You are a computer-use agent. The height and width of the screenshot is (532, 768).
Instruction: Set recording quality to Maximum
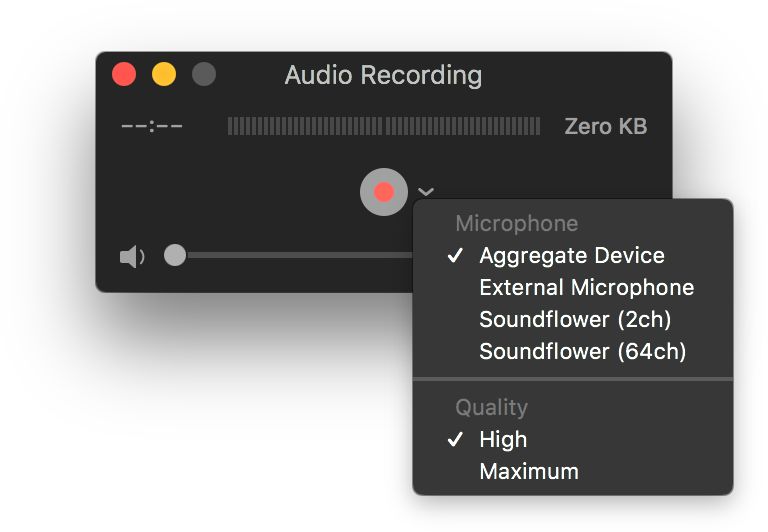pos(573,471)
